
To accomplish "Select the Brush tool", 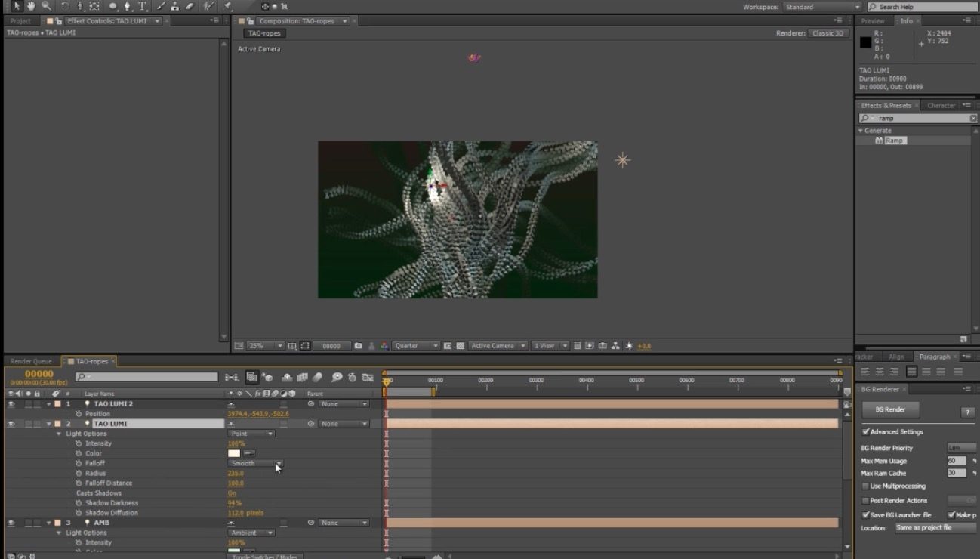I will pyautogui.click(x=161, y=6).
